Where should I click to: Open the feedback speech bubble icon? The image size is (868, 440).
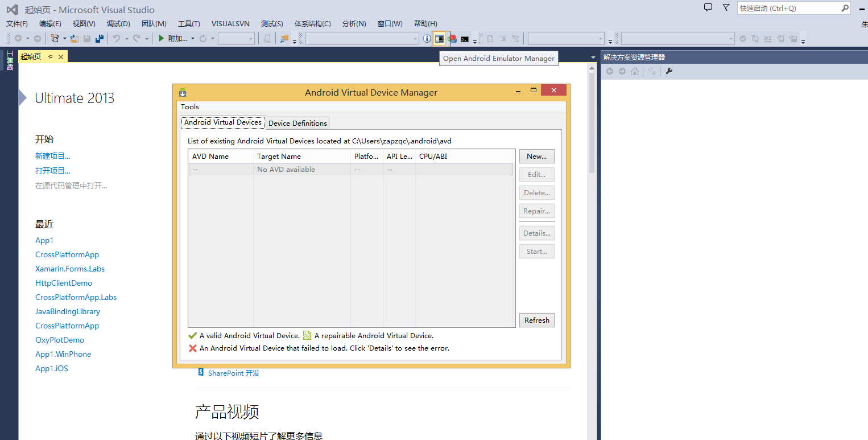[x=708, y=8]
